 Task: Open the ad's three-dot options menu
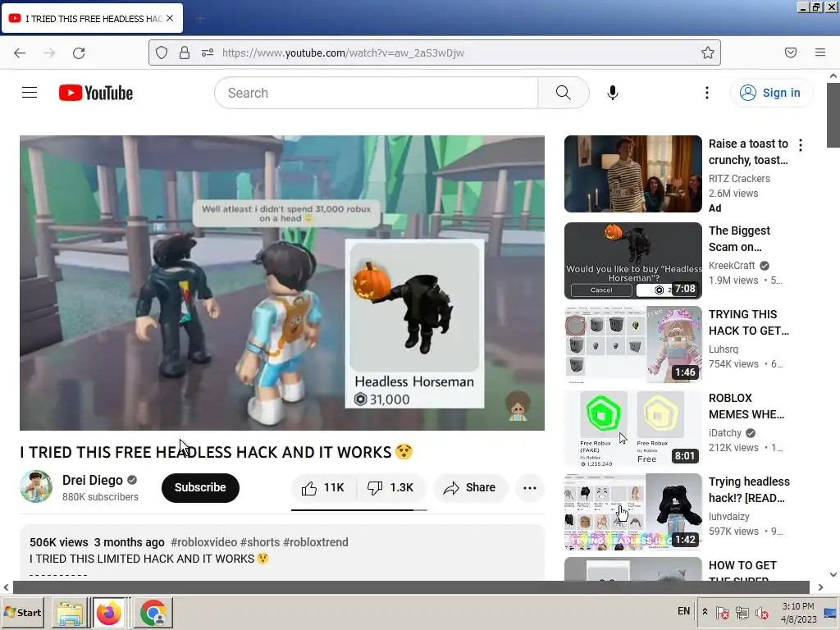pos(801,145)
